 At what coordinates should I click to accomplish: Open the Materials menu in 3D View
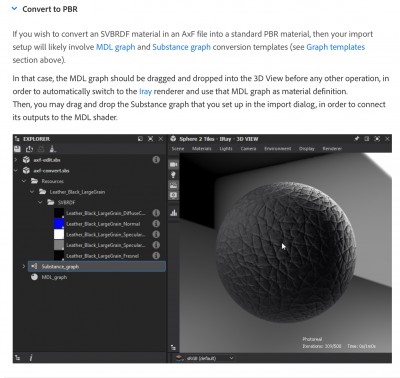(202, 148)
